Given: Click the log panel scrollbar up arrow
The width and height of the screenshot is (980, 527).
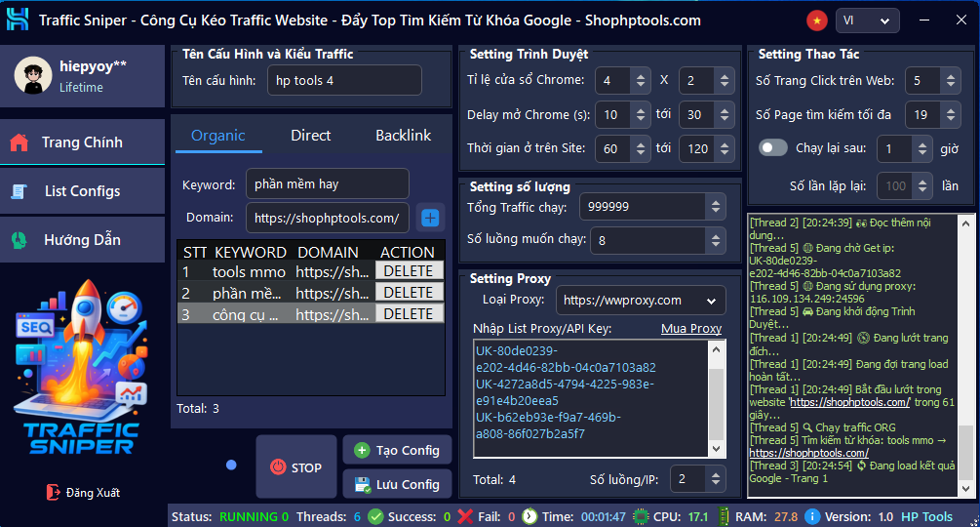Looking at the screenshot, I should coord(965,223).
